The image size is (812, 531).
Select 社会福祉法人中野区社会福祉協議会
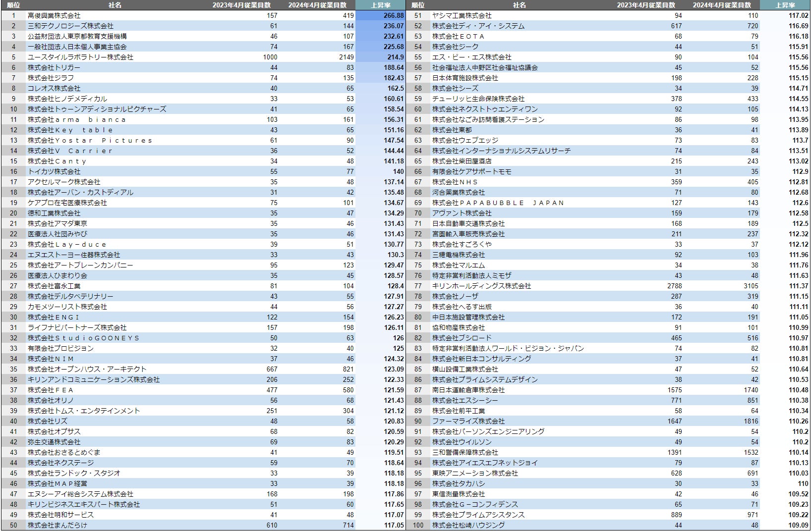485,67
